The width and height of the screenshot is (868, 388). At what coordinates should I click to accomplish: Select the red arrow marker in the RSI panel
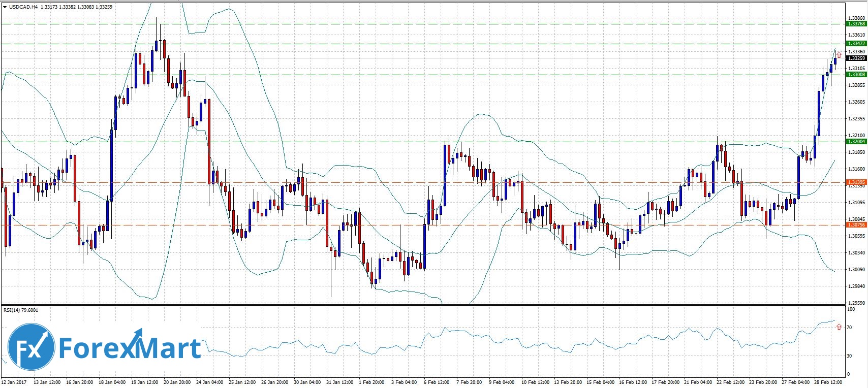tap(839, 327)
